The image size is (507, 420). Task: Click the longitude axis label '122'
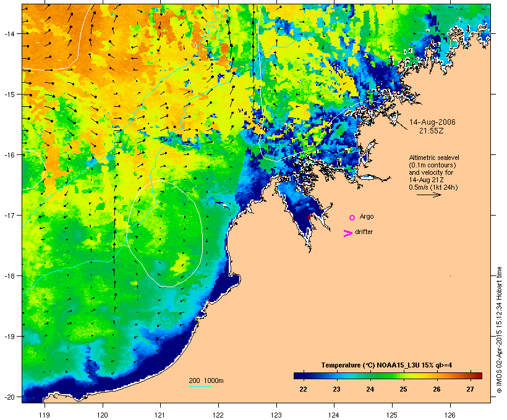pos(218,415)
